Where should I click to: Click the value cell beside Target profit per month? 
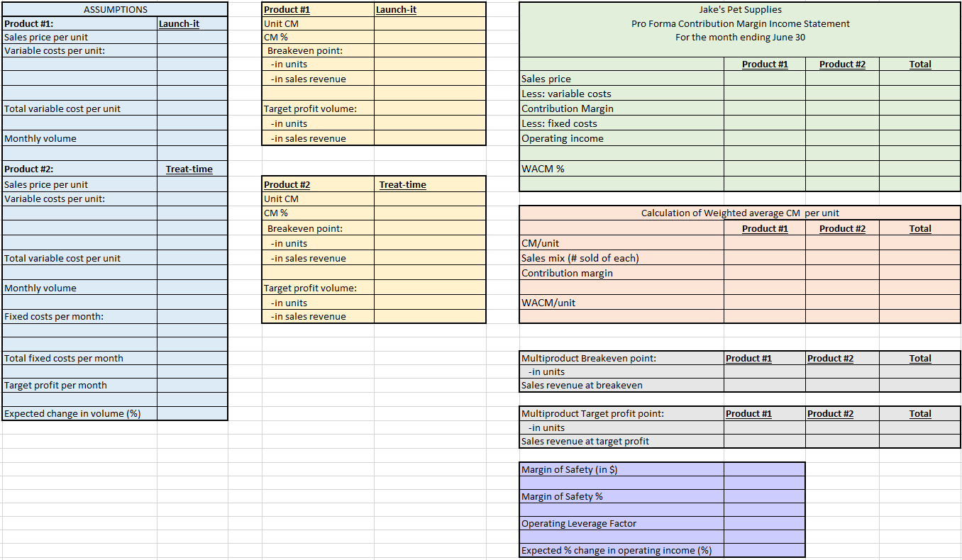click(192, 385)
